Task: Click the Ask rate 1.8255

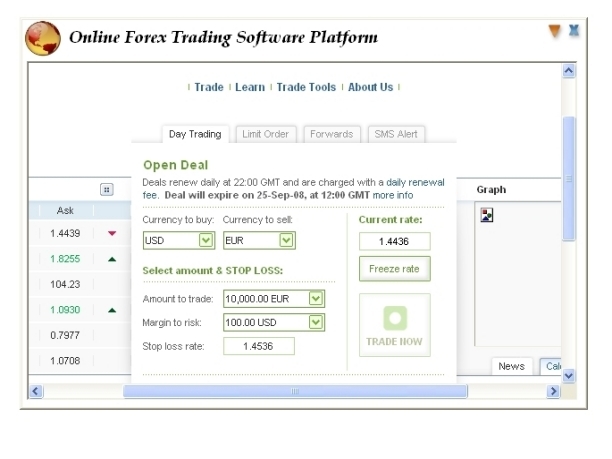Action: pyautogui.click(x=65, y=259)
